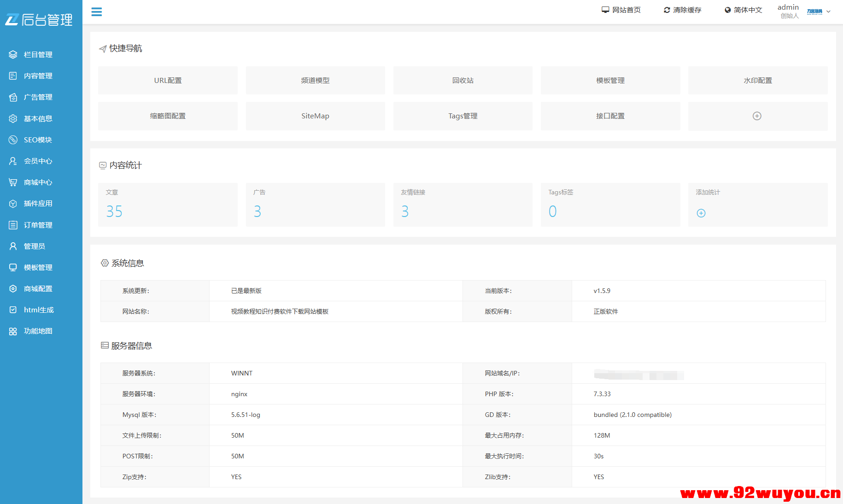Click the plus icon in 快捷导航
Viewport: 843px width, 504px height.
click(x=757, y=116)
